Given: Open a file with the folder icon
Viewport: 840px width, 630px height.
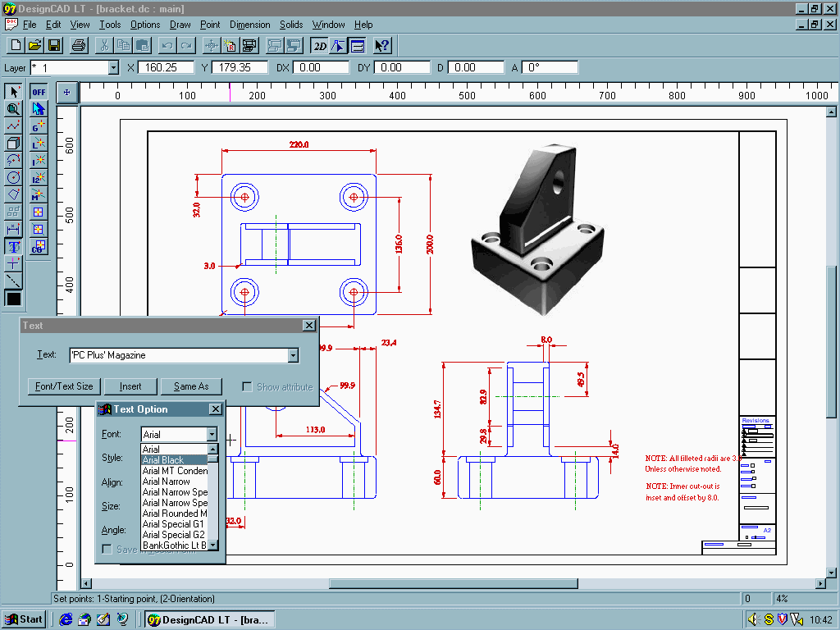Looking at the screenshot, I should click(x=34, y=46).
